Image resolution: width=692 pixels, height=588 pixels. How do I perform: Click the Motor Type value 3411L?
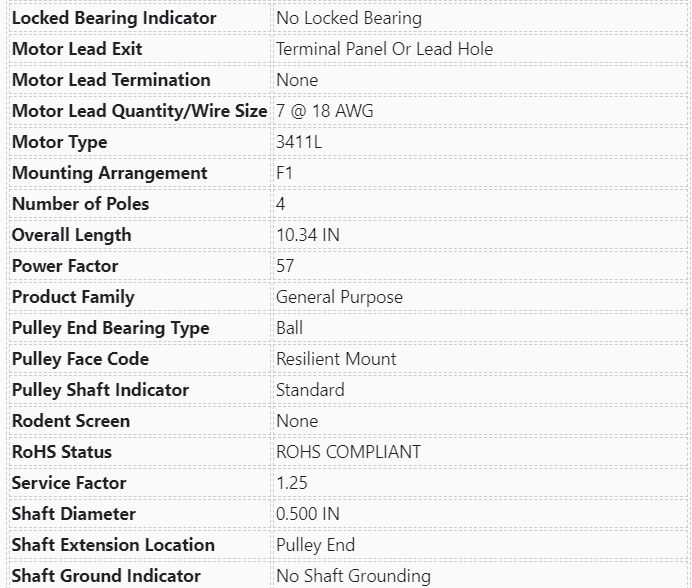pyautogui.click(x=299, y=142)
